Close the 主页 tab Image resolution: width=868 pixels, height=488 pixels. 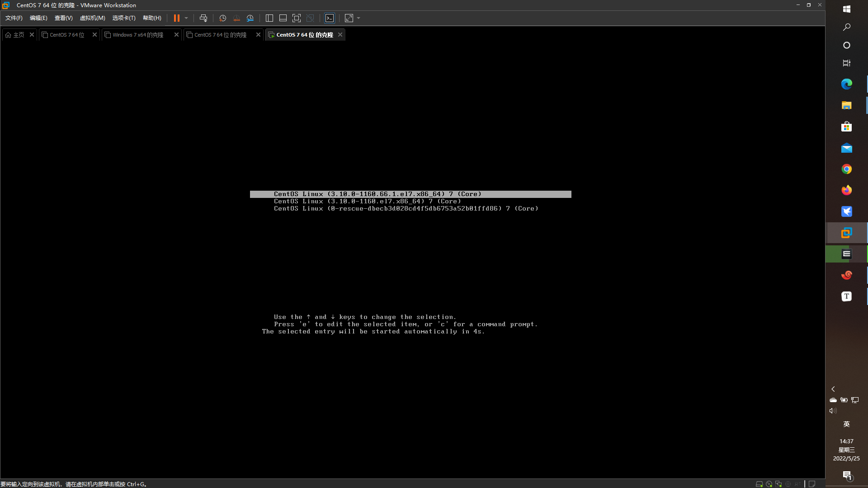pyautogui.click(x=32, y=35)
